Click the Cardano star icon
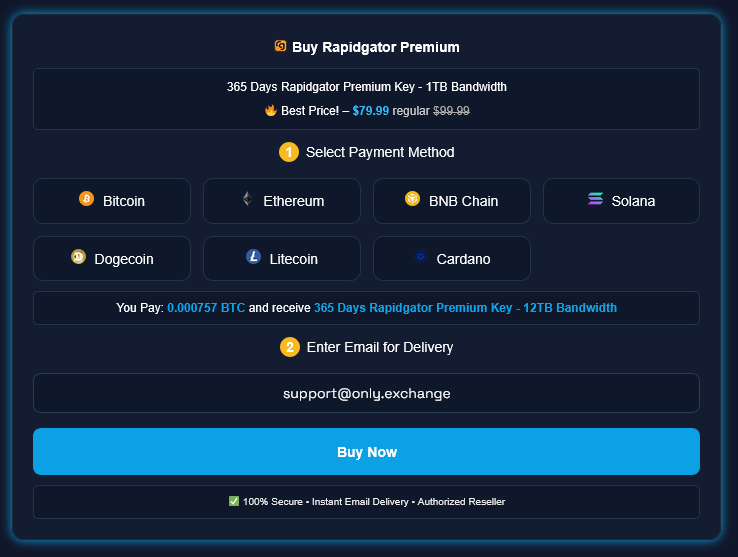This screenshot has height=557, width=738. pyautogui.click(x=420, y=257)
